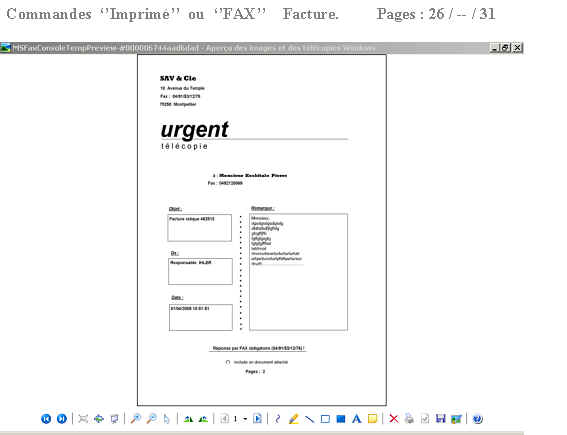Select the text annotation A tool
Viewport: 567px width, 435px height.
(357, 419)
